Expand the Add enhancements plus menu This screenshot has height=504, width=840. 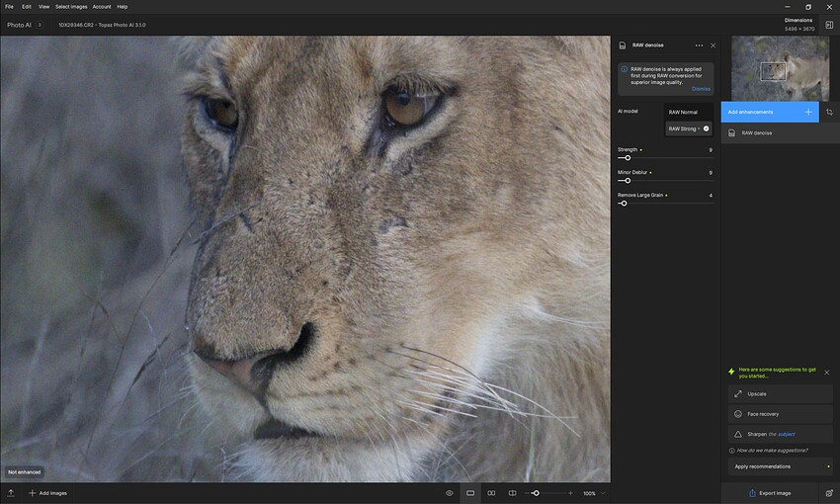pos(808,112)
